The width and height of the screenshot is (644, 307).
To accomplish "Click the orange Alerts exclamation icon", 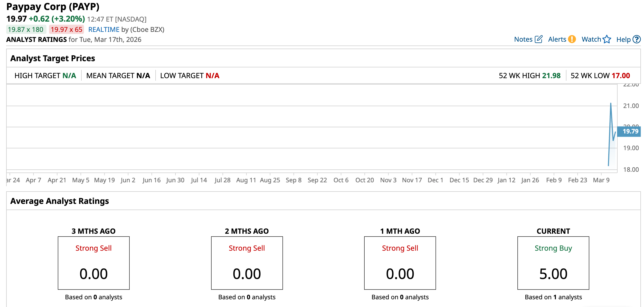I will [572, 39].
